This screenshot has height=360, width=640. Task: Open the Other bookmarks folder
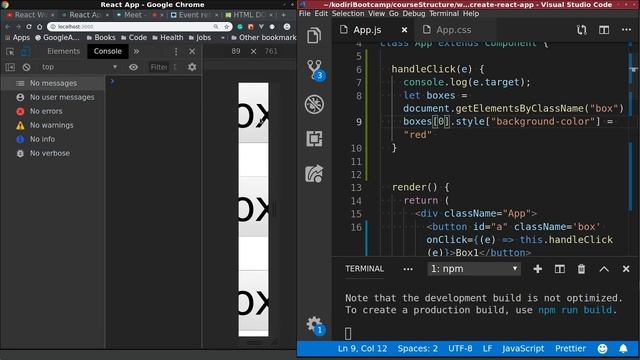point(264,38)
